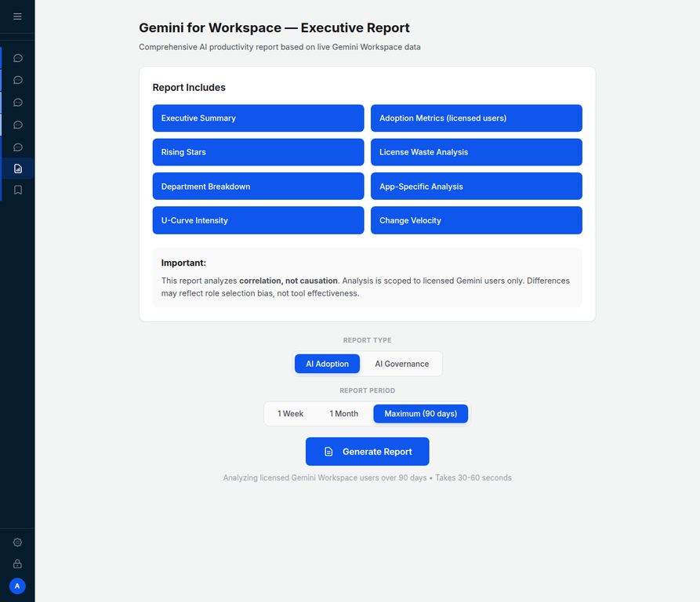Set report period to 1 Month
The image size is (700, 602).
pyautogui.click(x=344, y=414)
